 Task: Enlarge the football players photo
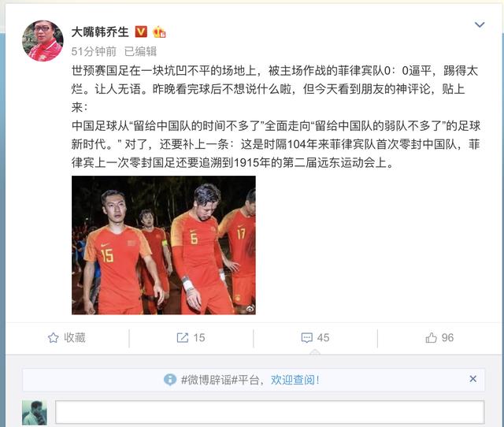click(x=164, y=245)
